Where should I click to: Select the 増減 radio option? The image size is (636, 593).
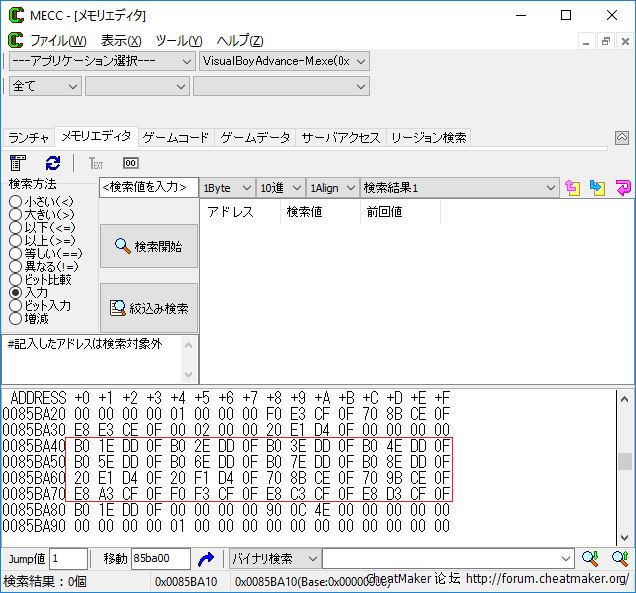click(15, 319)
